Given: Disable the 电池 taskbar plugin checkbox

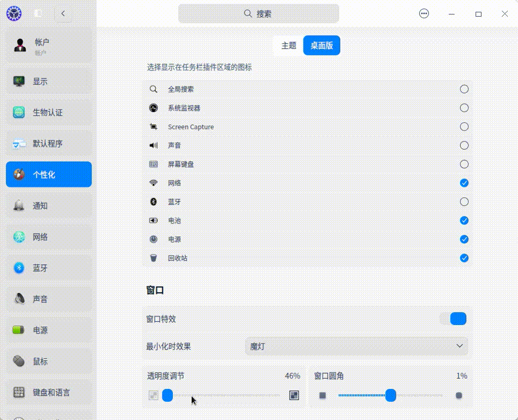Looking at the screenshot, I should [463, 220].
